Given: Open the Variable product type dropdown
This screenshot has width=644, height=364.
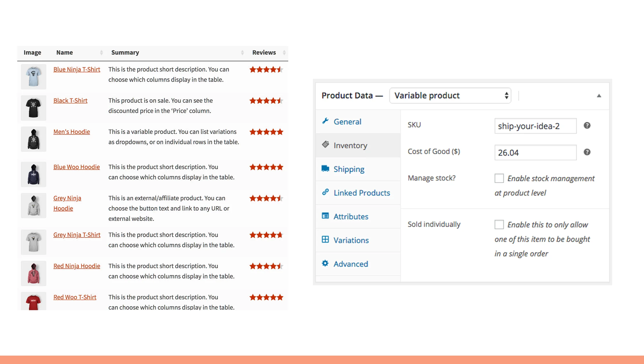Looking at the screenshot, I should click(450, 96).
